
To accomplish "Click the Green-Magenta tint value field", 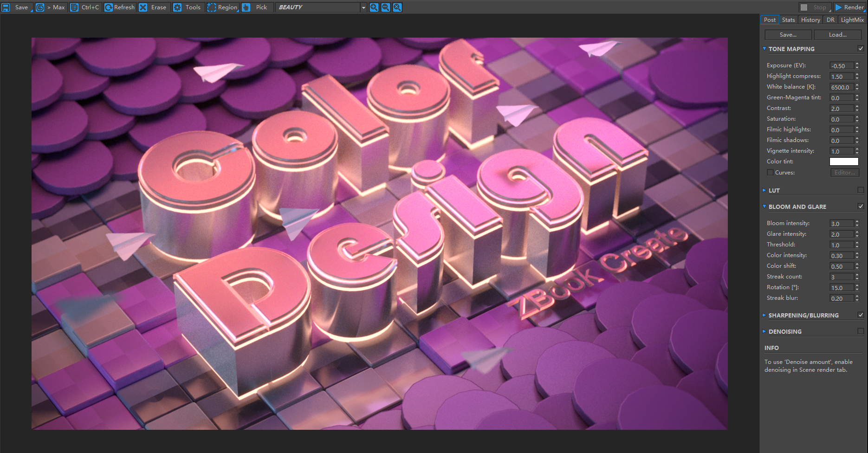I will pos(842,98).
